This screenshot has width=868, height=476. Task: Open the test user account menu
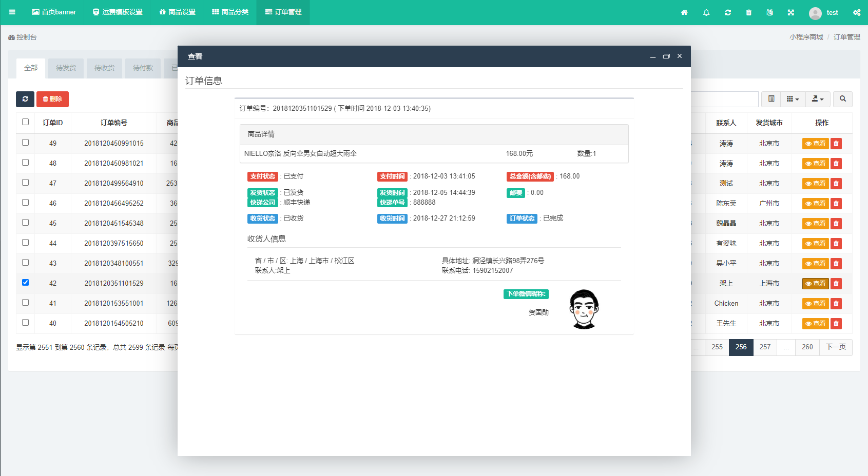tap(824, 13)
